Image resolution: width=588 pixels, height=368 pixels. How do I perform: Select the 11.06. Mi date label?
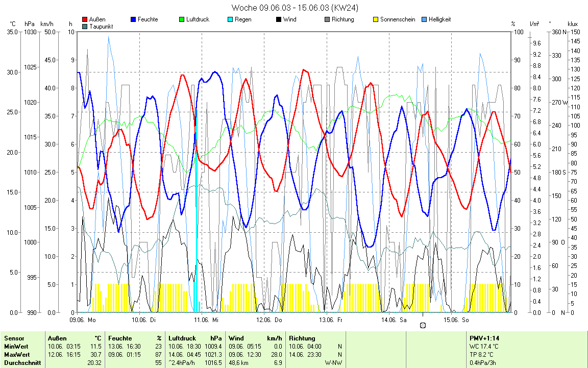(x=208, y=320)
